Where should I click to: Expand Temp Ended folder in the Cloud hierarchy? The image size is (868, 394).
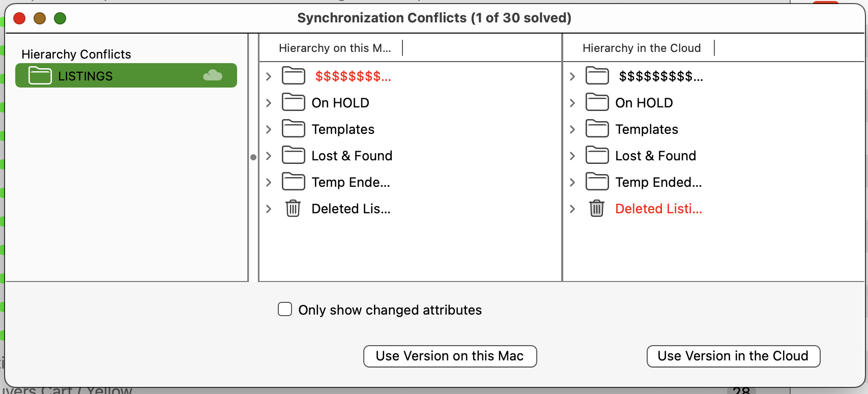pyautogui.click(x=572, y=182)
